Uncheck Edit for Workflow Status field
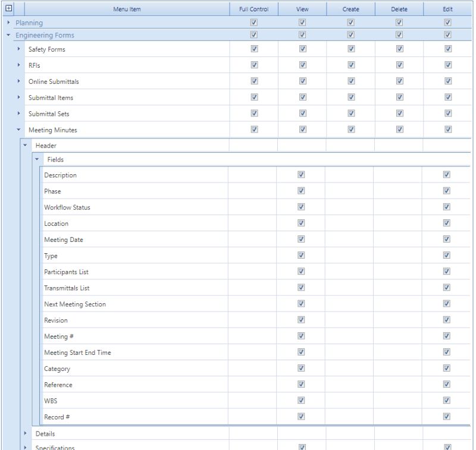This screenshot has height=450, width=476. click(447, 207)
